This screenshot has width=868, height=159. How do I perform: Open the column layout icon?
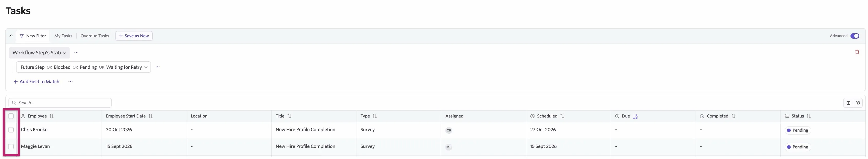pos(848,103)
